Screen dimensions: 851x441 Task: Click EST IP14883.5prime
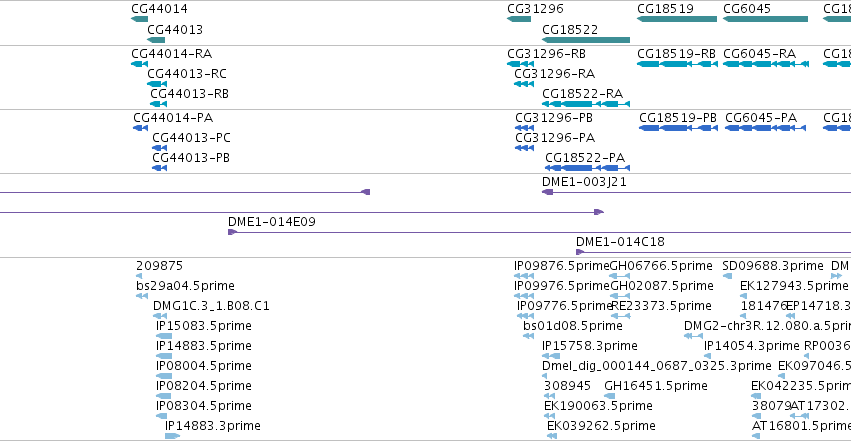(x=164, y=356)
